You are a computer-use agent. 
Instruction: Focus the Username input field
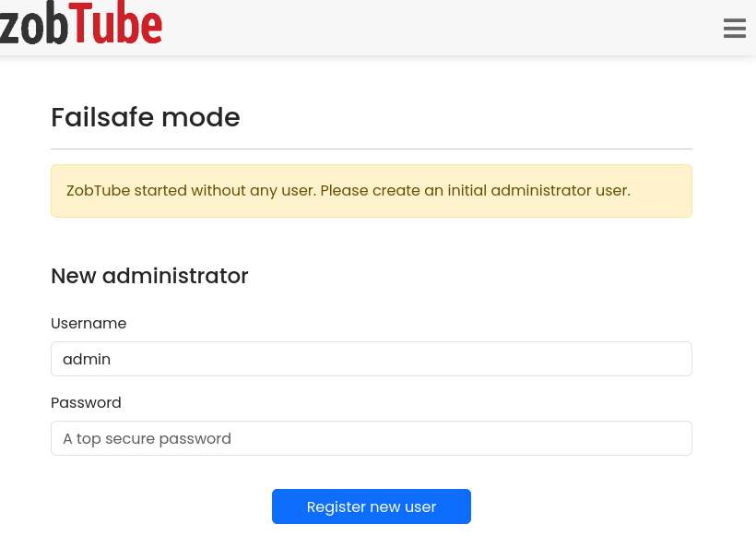coord(371,359)
